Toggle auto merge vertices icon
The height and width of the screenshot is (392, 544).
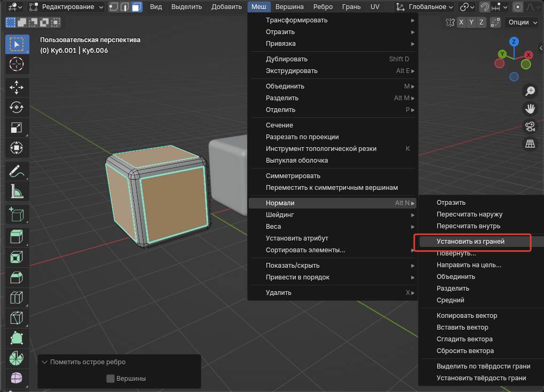click(495, 22)
